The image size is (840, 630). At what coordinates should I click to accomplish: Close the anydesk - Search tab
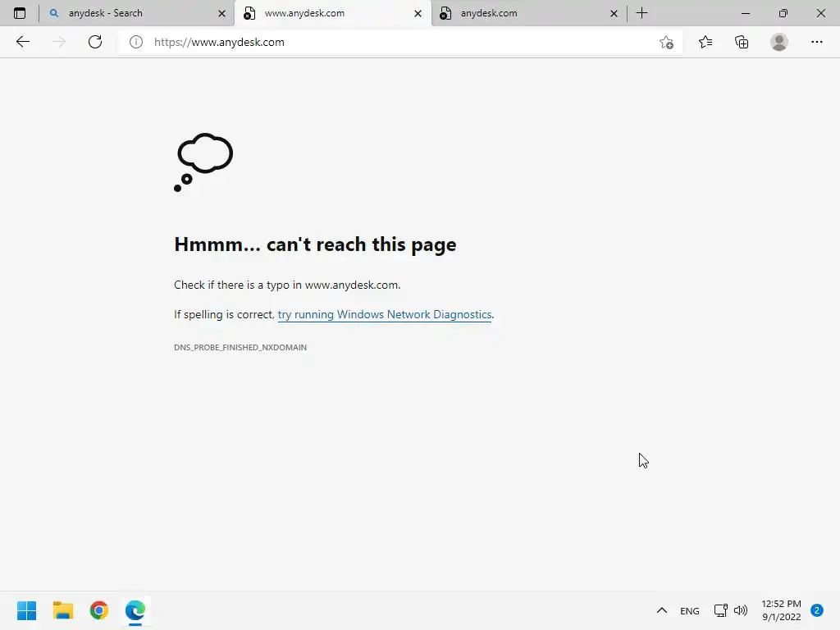click(221, 13)
